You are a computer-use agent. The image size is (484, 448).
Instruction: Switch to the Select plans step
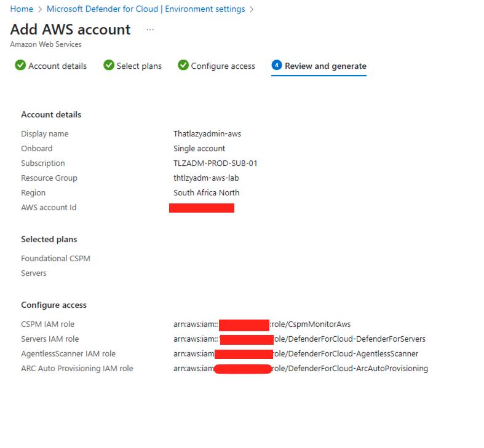(x=139, y=66)
